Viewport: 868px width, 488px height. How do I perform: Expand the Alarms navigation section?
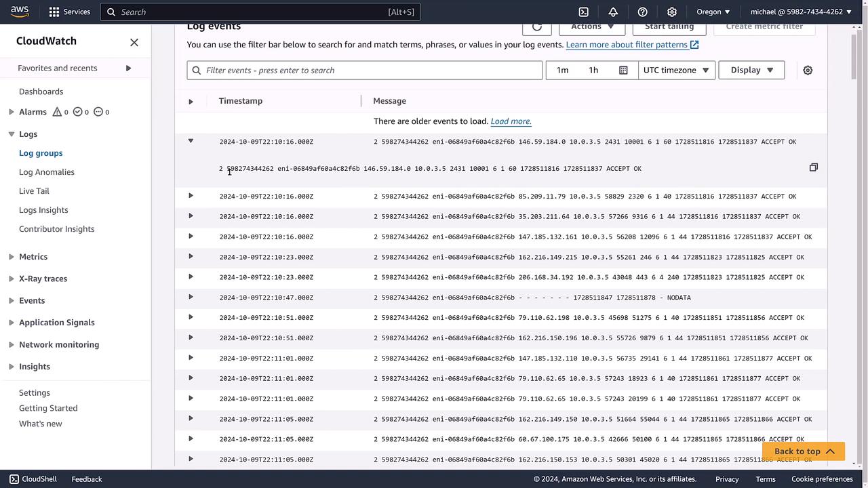[11, 112]
